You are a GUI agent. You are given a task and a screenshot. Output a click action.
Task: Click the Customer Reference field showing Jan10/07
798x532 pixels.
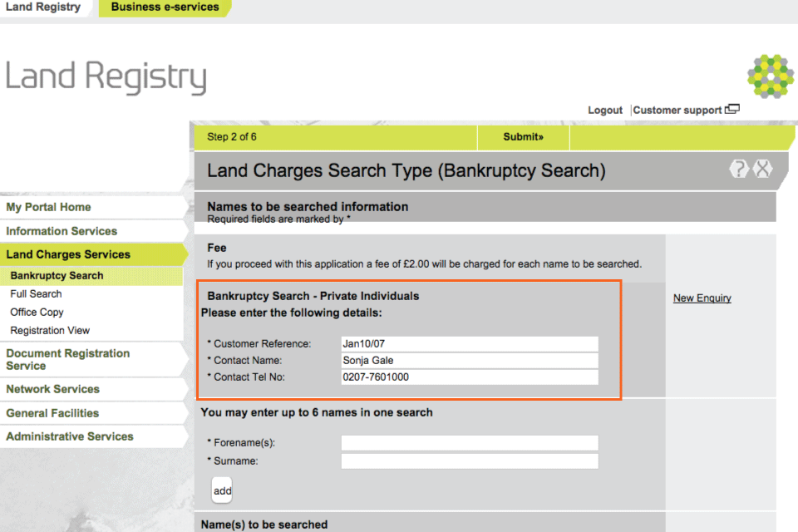[x=469, y=342]
